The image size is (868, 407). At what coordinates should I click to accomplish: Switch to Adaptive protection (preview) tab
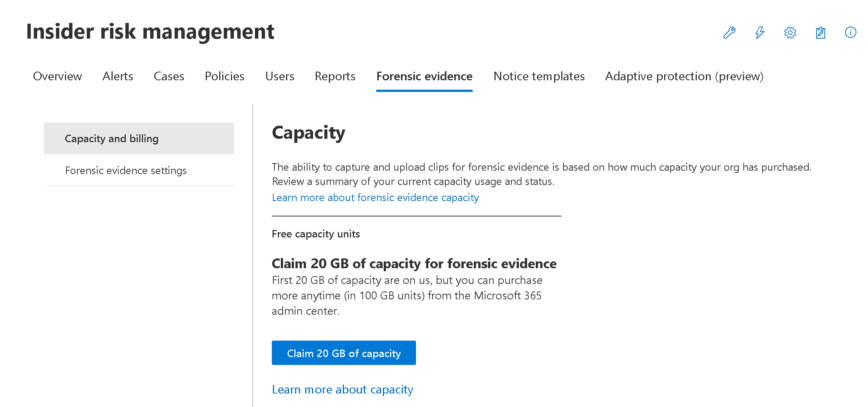click(684, 76)
